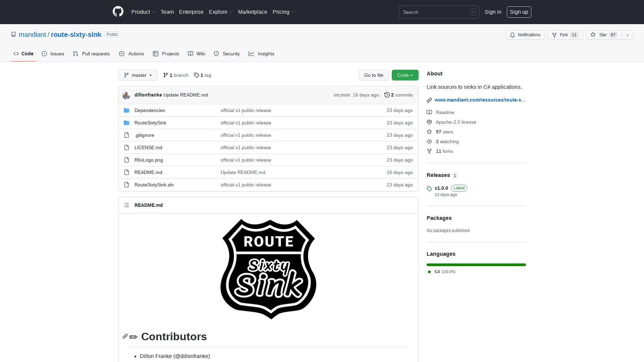Open the master branch selector

[x=138, y=75]
